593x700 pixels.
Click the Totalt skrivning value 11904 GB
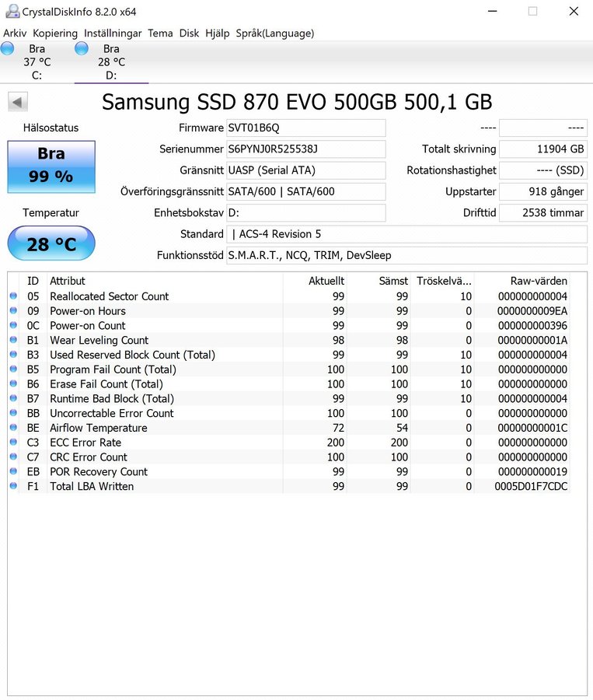tap(543, 149)
